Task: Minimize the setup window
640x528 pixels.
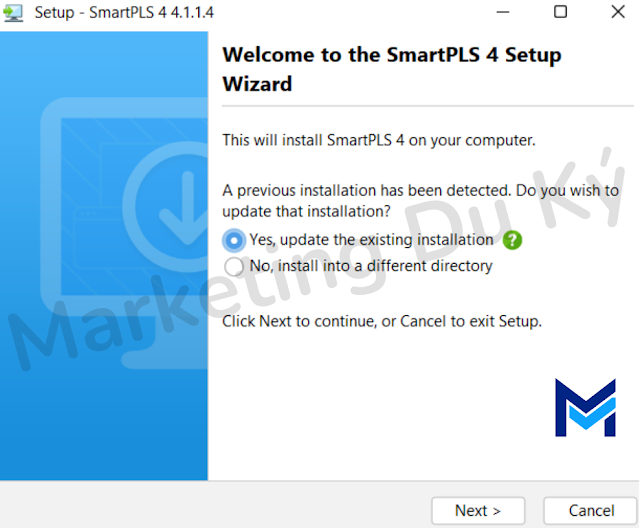Action: (503, 12)
